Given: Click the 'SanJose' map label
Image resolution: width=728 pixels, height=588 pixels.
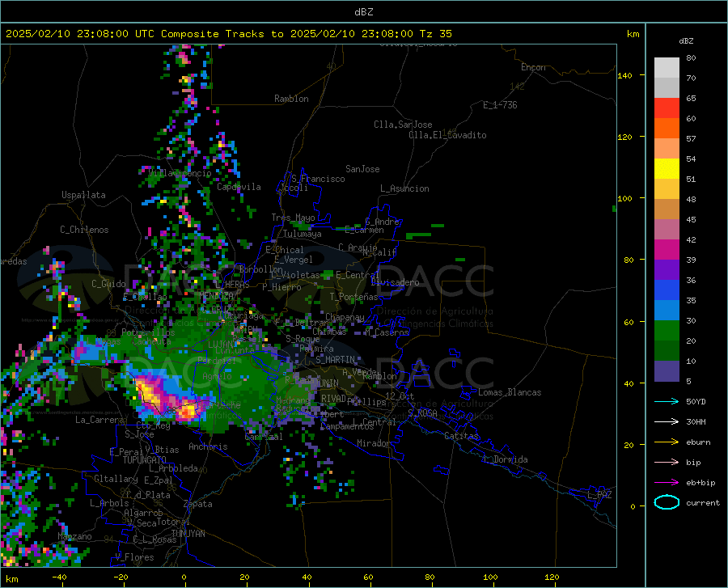Looking at the screenshot, I should [x=362, y=169].
